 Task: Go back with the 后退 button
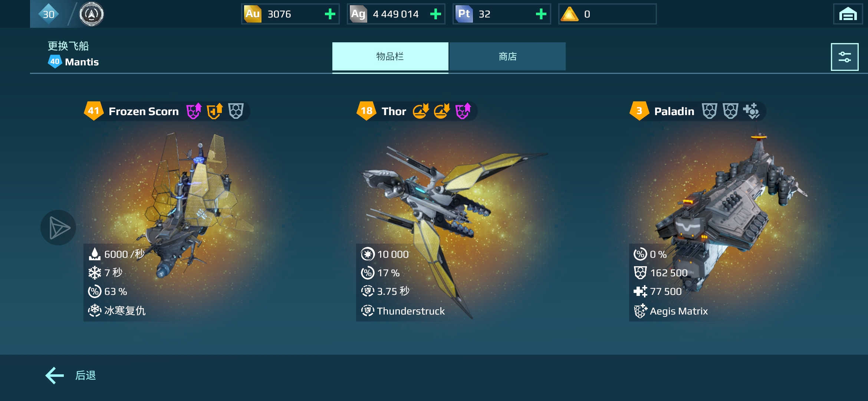pyautogui.click(x=70, y=375)
